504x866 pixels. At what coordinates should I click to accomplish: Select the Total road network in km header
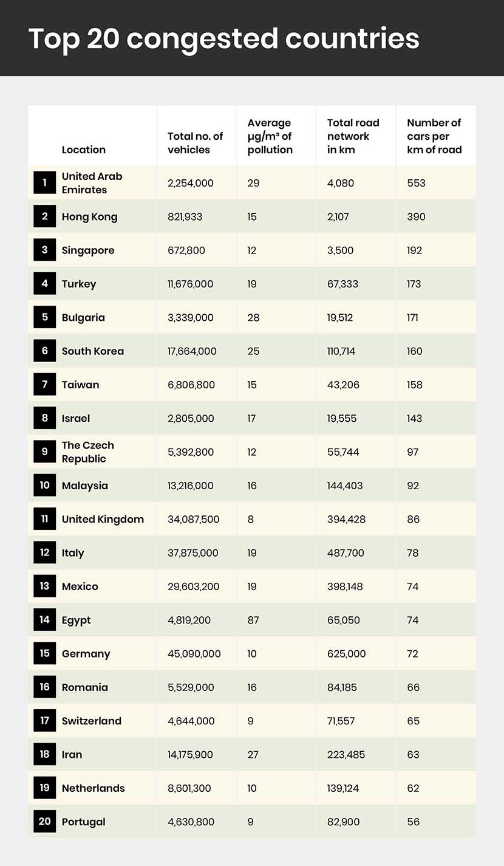point(353,136)
